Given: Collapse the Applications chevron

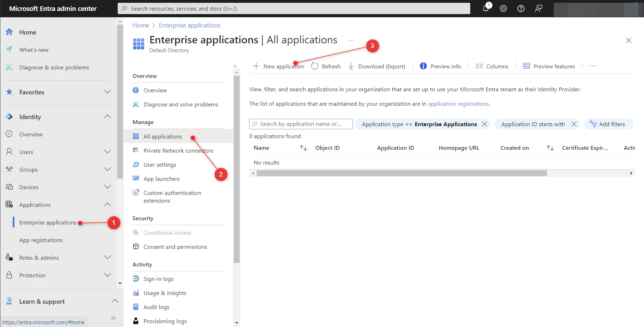Looking at the screenshot, I should 108,204.
